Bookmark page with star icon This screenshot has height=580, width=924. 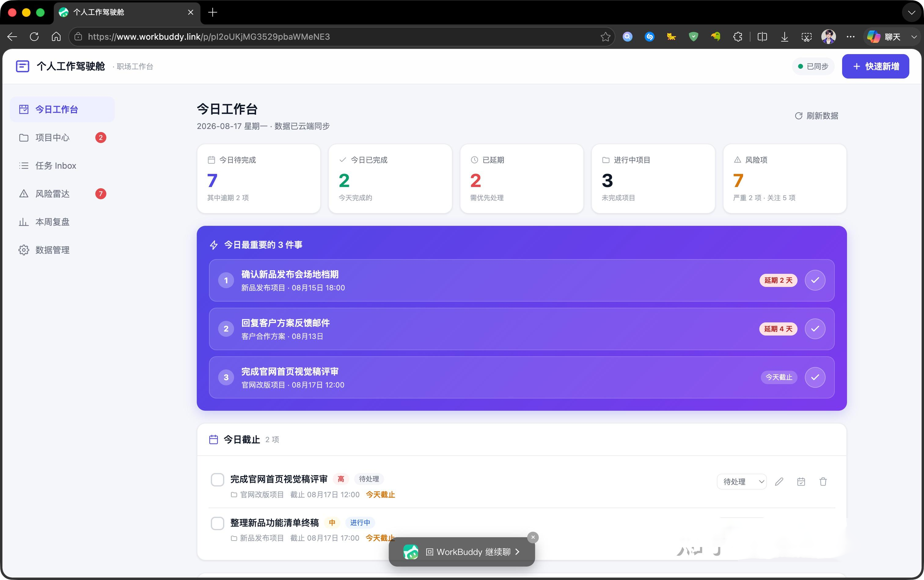tap(605, 37)
